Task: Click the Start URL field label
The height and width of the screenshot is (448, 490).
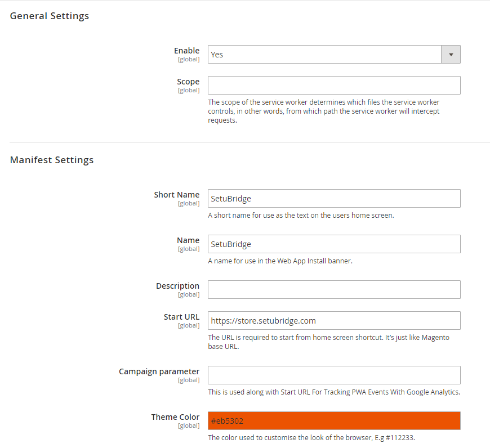Action: pos(181,317)
